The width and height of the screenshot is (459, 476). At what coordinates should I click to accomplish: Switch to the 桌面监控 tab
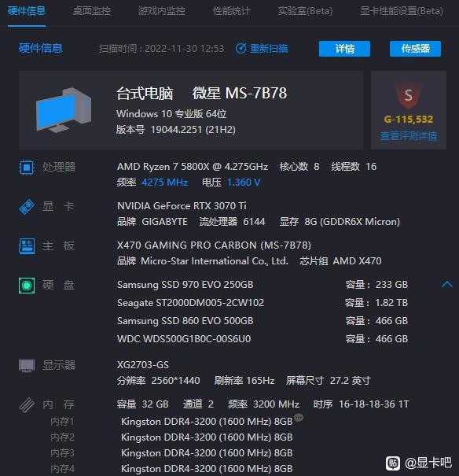click(x=92, y=11)
